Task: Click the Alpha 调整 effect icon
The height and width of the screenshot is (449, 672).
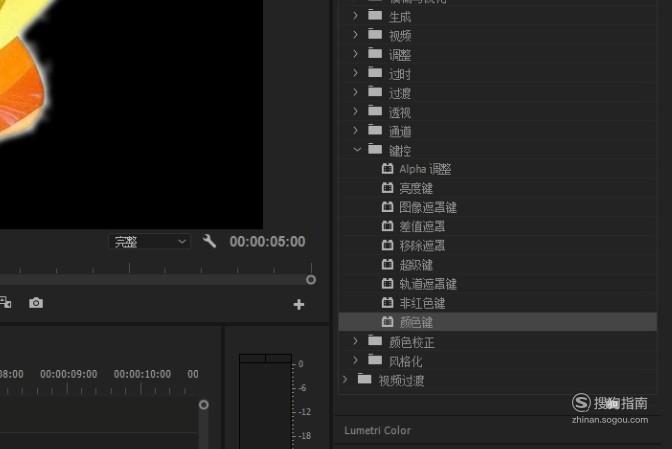Action: (x=387, y=168)
